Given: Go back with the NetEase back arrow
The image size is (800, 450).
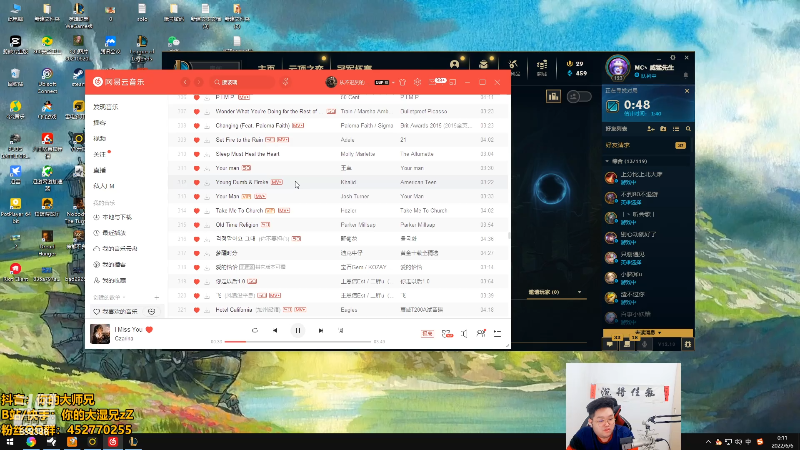Looking at the screenshot, I should pos(185,82).
